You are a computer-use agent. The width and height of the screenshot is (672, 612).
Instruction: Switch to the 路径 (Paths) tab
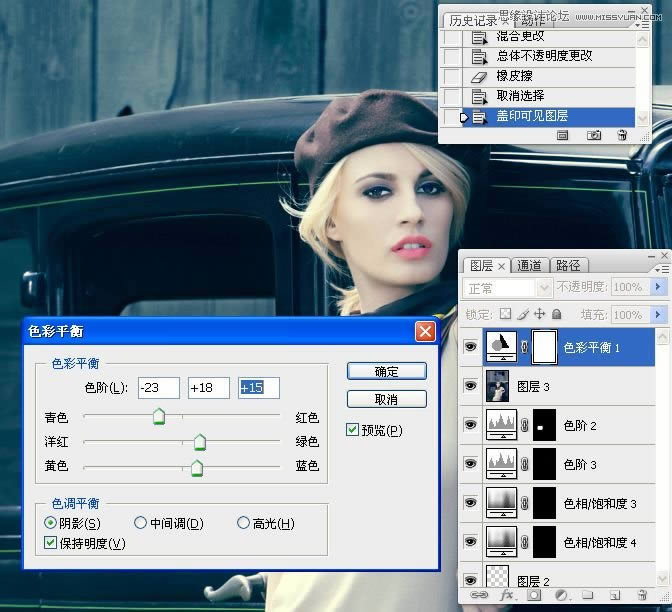(x=567, y=265)
